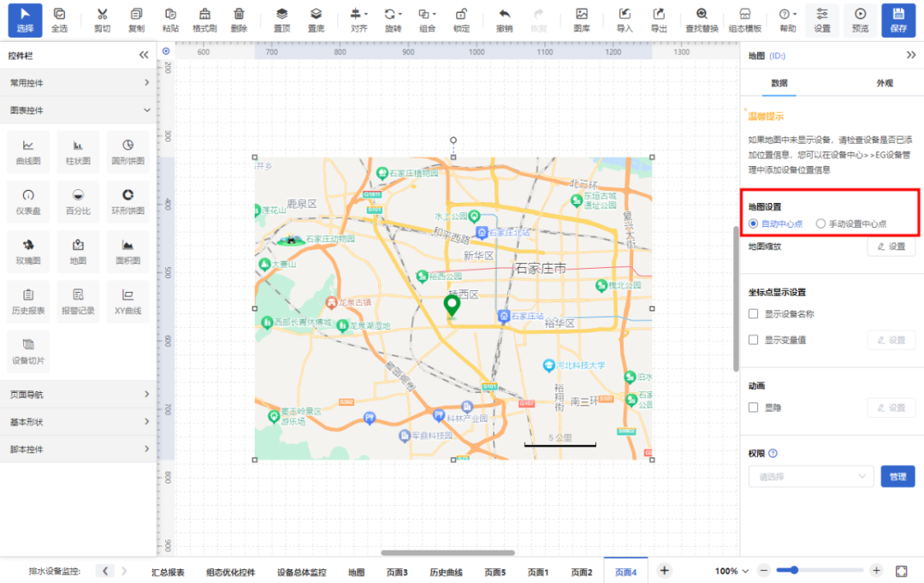Expand the 页面导航 section
924x583 pixels.
(x=79, y=395)
